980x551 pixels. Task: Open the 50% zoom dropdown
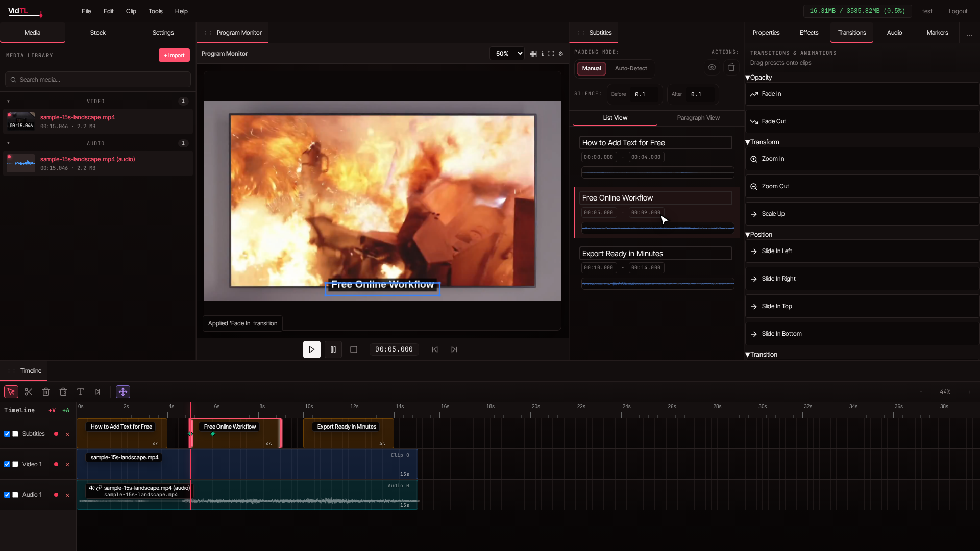pyautogui.click(x=507, y=54)
